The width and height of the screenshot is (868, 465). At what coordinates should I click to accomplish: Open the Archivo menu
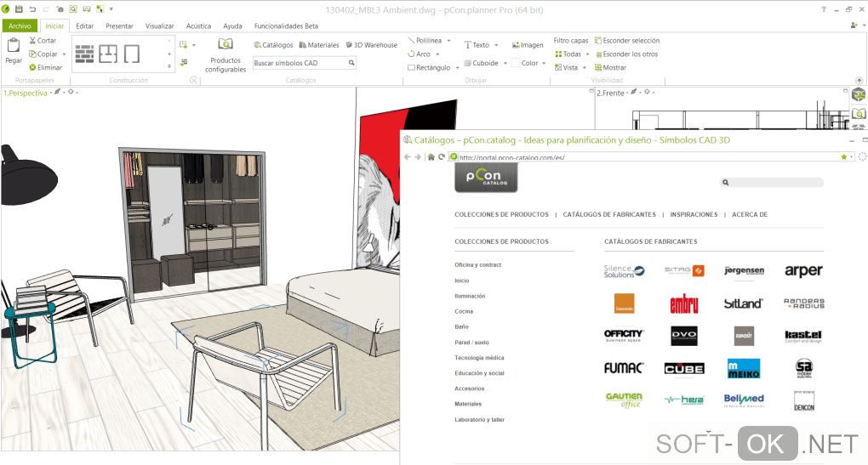point(20,26)
